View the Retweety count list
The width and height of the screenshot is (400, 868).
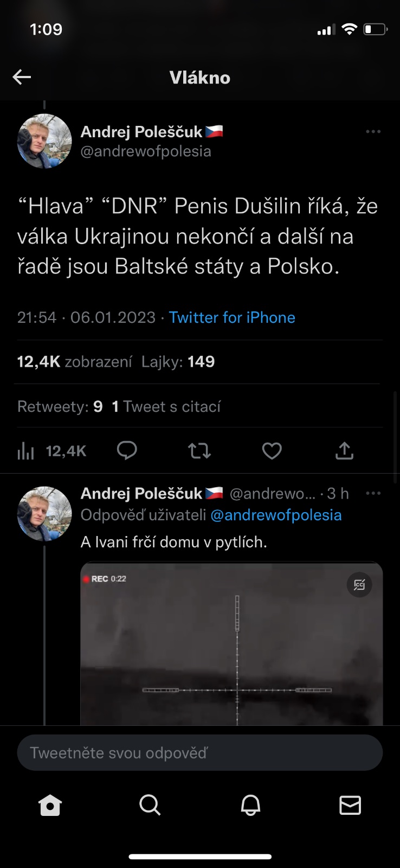click(x=60, y=406)
